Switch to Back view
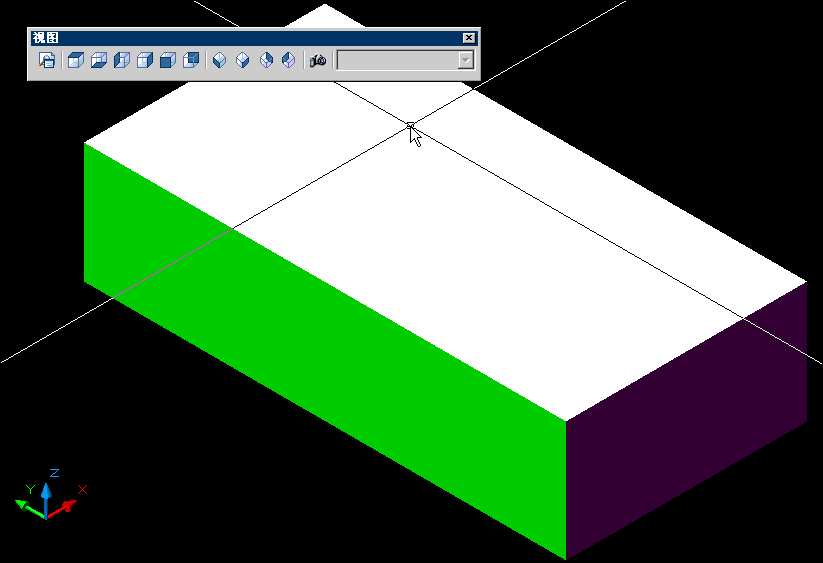This screenshot has width=823, height=563. click(191, 60)
